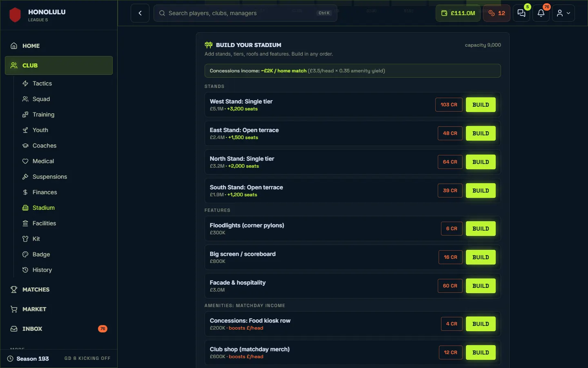Build the Big screen scoreboard

[x=481, y=257]
